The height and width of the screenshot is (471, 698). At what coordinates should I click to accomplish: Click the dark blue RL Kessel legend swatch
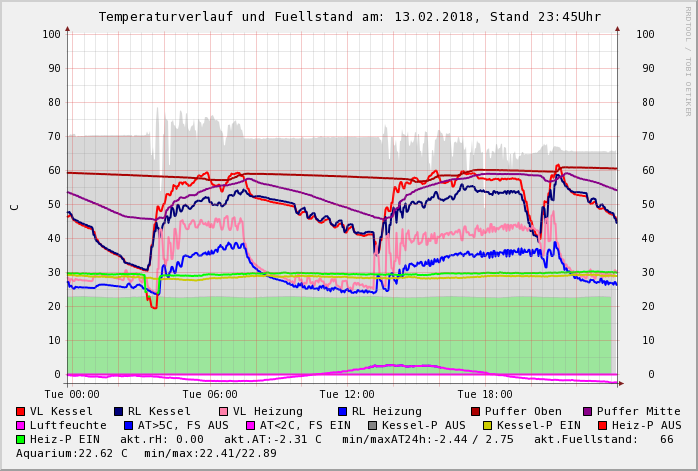click(119, 411)
